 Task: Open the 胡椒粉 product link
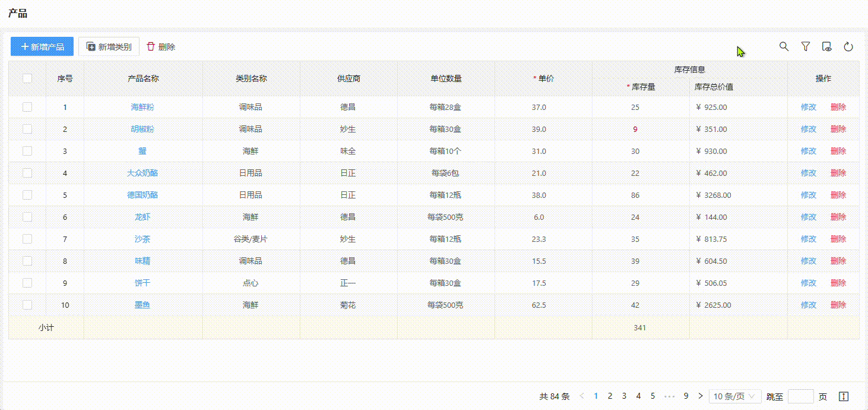tap(142, 129)
